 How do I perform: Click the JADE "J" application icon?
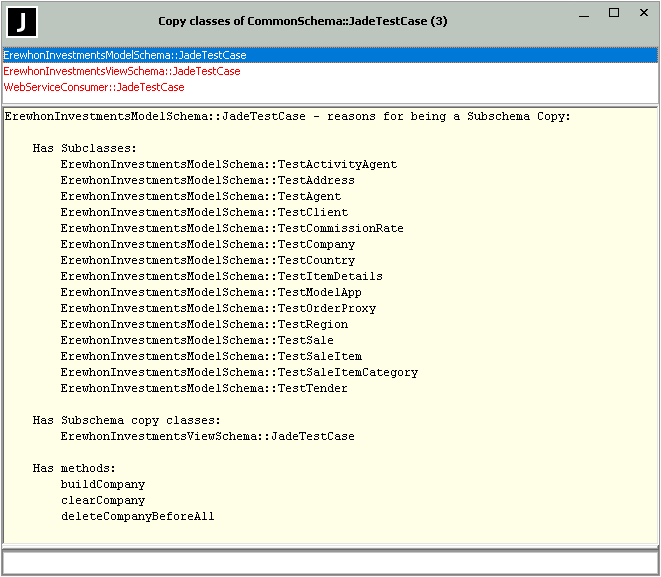click(x=21, y=21)
